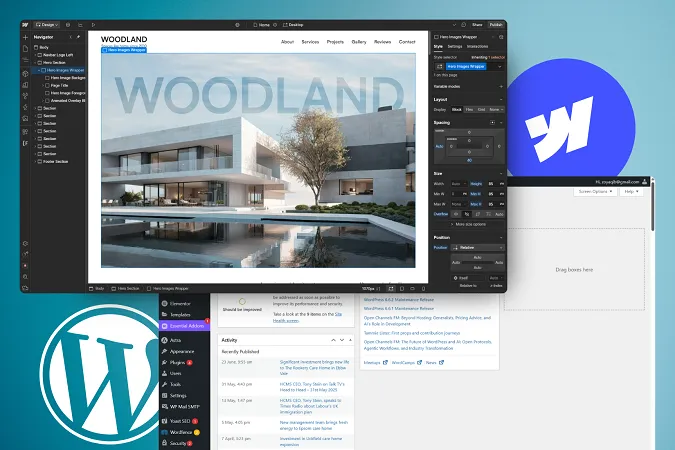Open the Meetups external link
675x450 pixels.
tap(375, 363)
